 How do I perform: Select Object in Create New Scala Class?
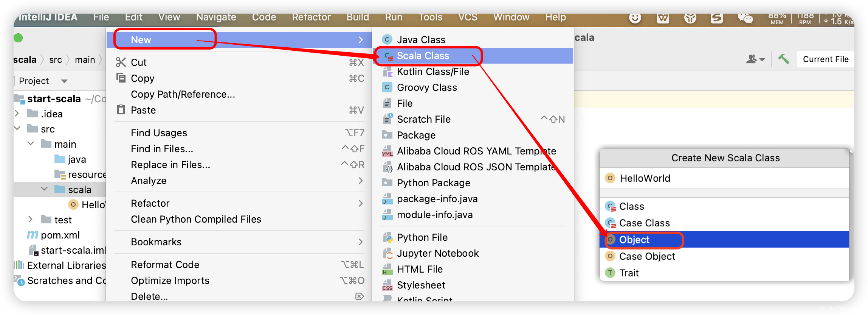click(724, 240)
